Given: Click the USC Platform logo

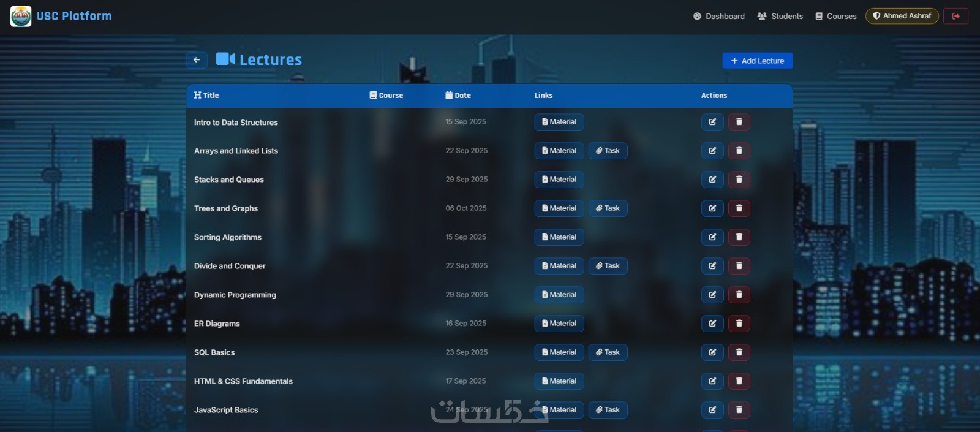Looking at the screenshot, I should [x=21, y=16].
